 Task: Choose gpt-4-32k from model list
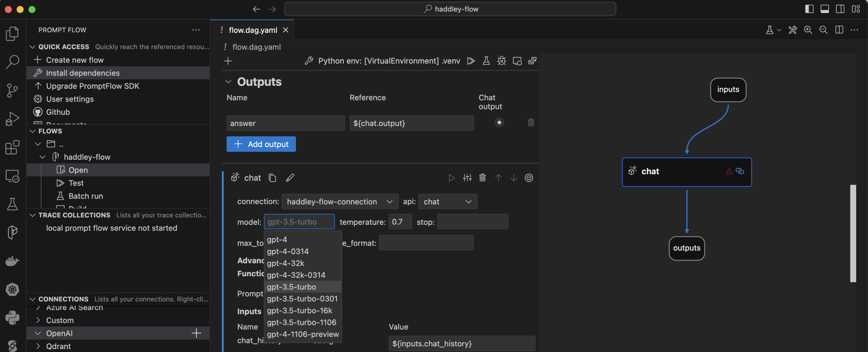286,263
